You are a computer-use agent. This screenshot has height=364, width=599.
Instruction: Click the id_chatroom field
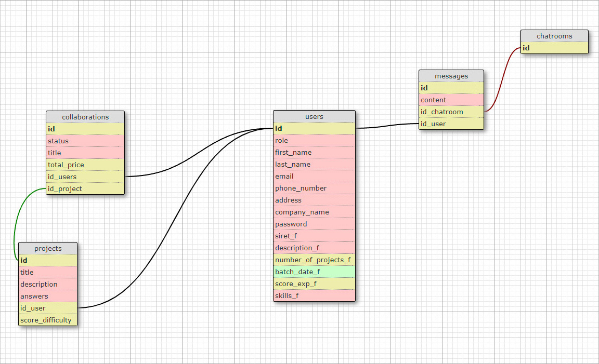(x=451, y=112)
